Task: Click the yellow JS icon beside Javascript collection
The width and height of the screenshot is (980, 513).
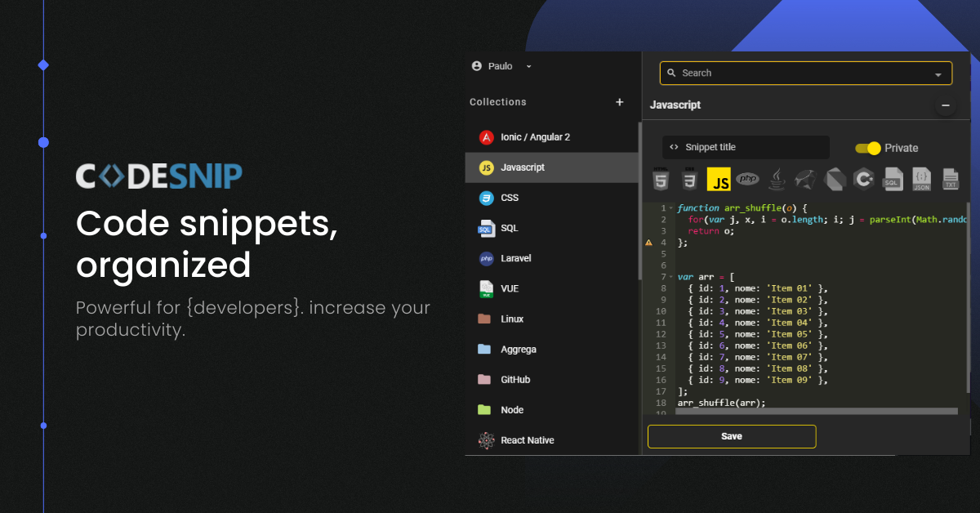Action: click(486, 167)
